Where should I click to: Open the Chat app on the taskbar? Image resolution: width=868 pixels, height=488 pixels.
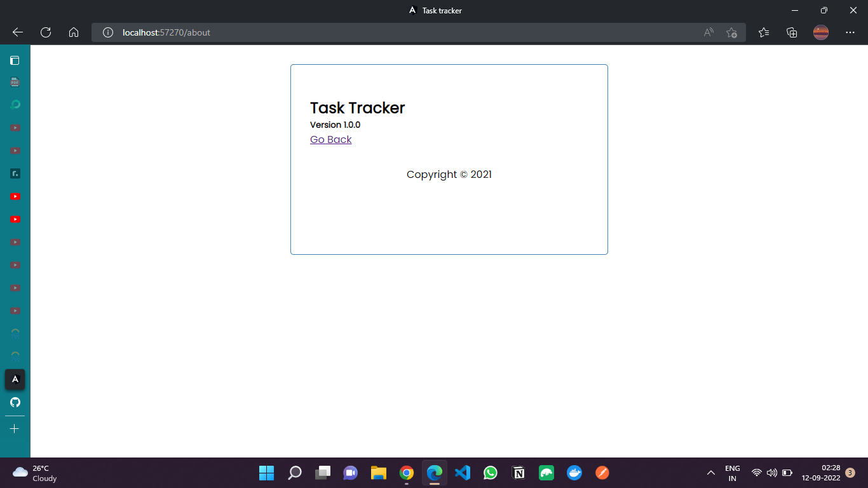point(351,473)
